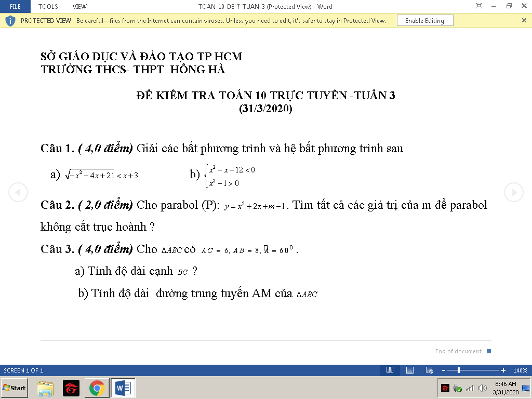Zoom out with the minus button
The width and height of the screenshot is (532, 399).
444,370
